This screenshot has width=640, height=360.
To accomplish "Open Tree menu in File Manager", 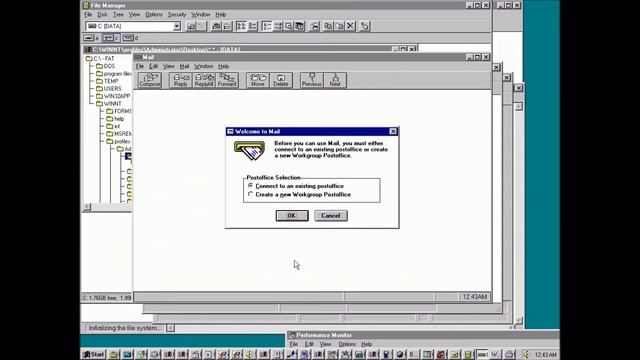I will point(118,14).
